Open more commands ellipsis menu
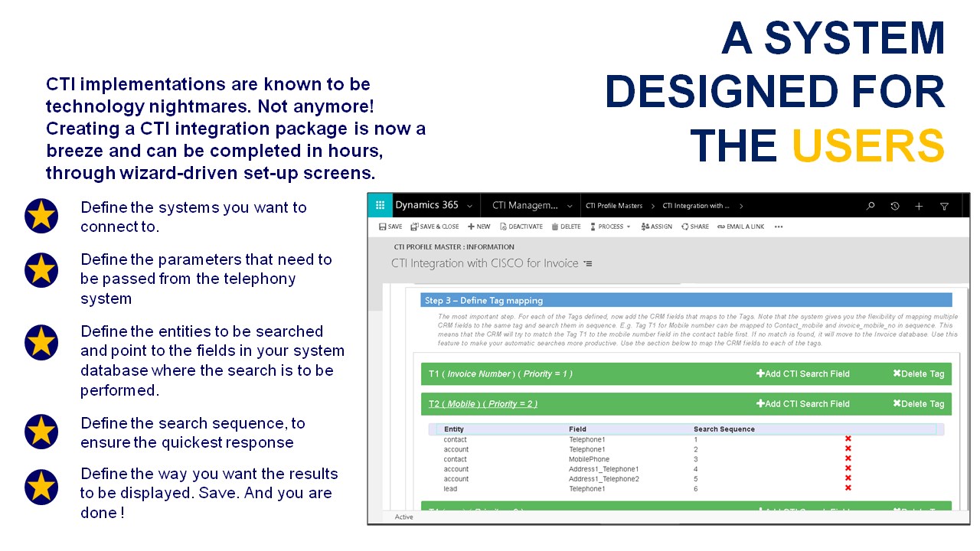The width and height of the screenshot is (980, 551). coord(779,227)
